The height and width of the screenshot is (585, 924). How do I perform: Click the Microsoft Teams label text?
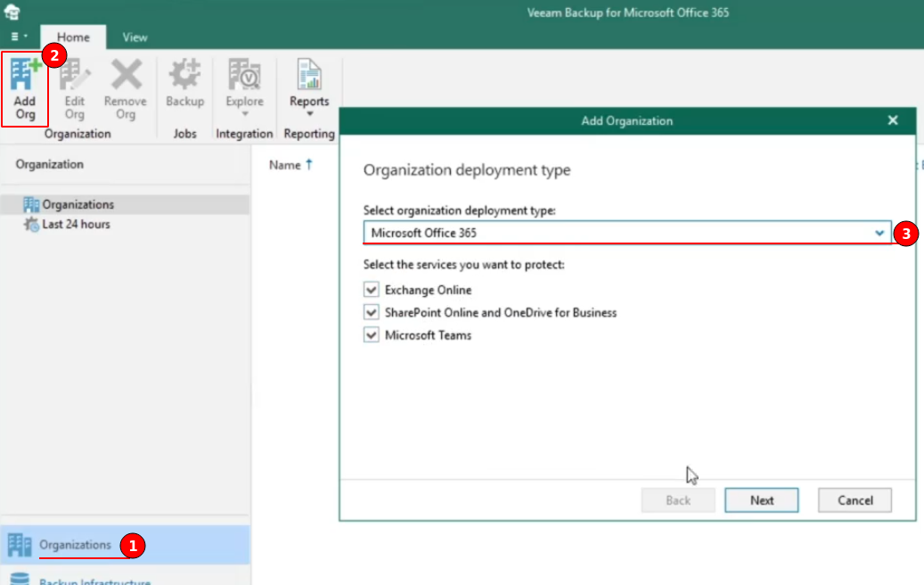coord(428,335)
